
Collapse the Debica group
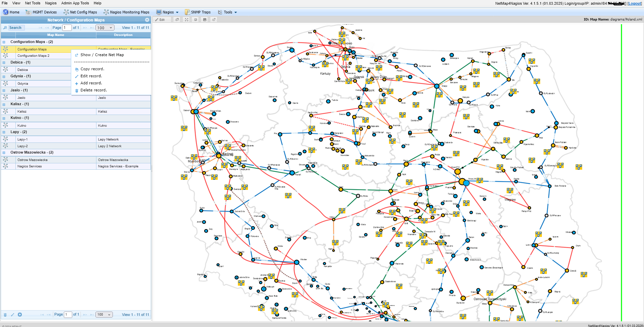[x=4, y=63]
